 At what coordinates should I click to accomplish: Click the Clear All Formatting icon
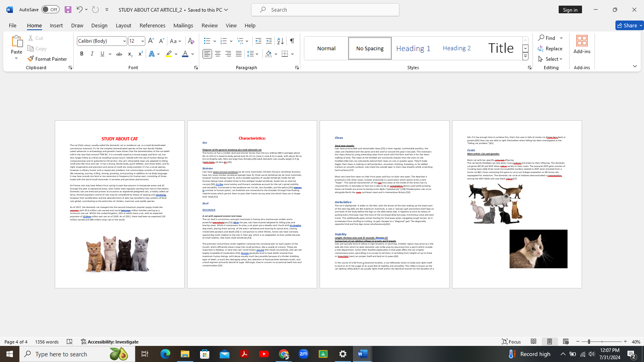(x=191, y=41)
